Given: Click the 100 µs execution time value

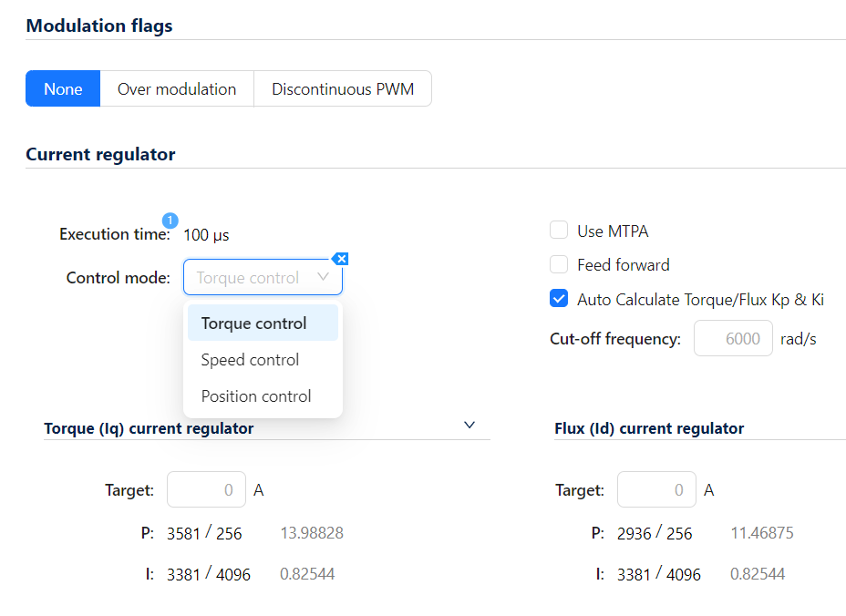Looking at the screenshot, I should (206, 235).
